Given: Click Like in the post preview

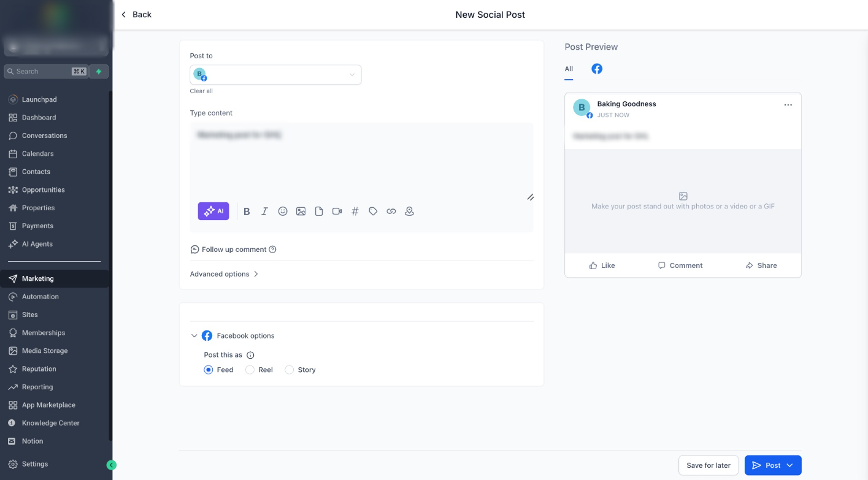Looking at the screenshot, I should click(x=602, y=265).
